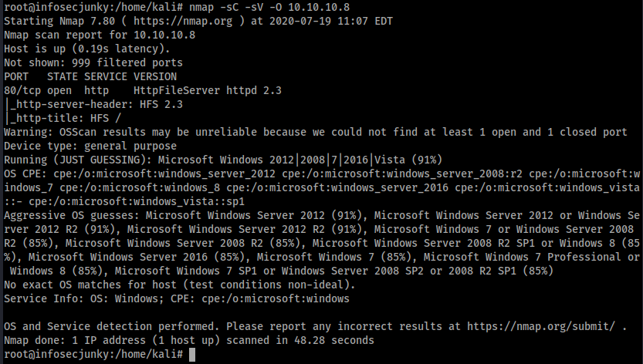Click the PORT STATE SERVICE VERSION header row
643x364 pixels.
(90, 76)
